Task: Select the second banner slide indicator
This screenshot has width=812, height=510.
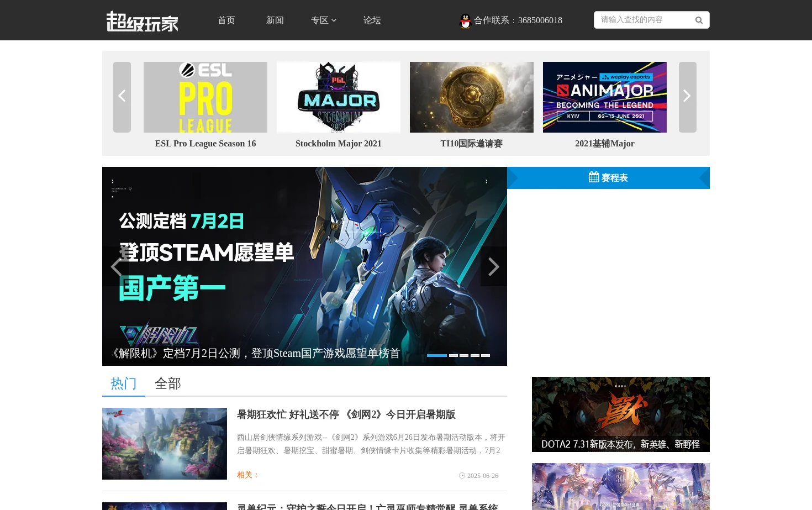Action: (x=454, y=355)
